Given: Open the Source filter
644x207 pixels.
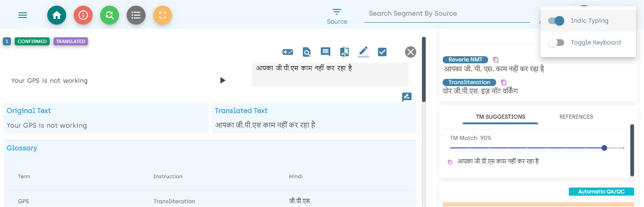Looking at the screenshot, I should 337,16.
